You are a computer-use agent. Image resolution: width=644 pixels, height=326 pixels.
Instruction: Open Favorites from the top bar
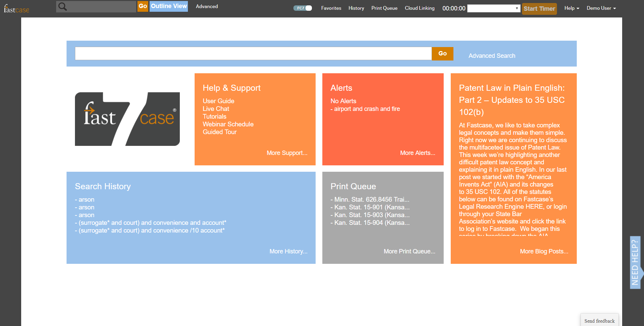pos(331,8)
